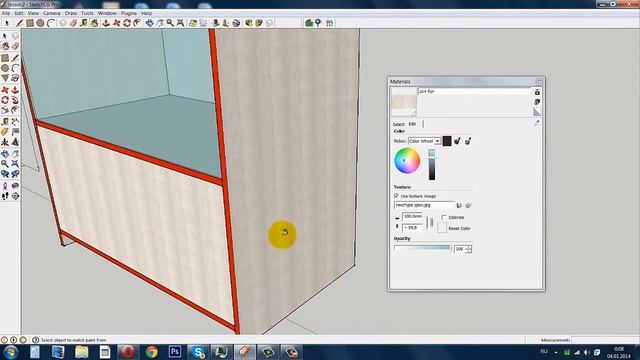
Task: Open Google Chrome from the taskbar
Action: (x=152, y=352)
